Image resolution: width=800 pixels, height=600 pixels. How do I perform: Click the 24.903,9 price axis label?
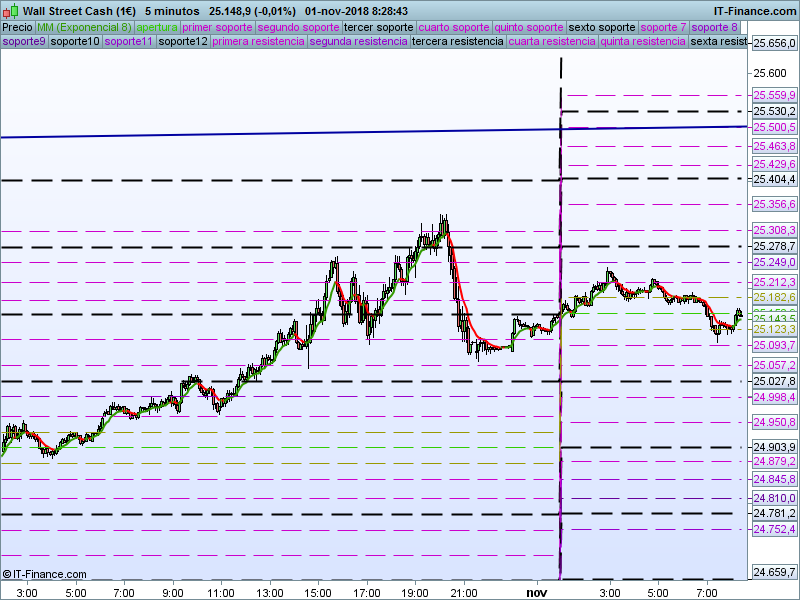pos(774,447)
